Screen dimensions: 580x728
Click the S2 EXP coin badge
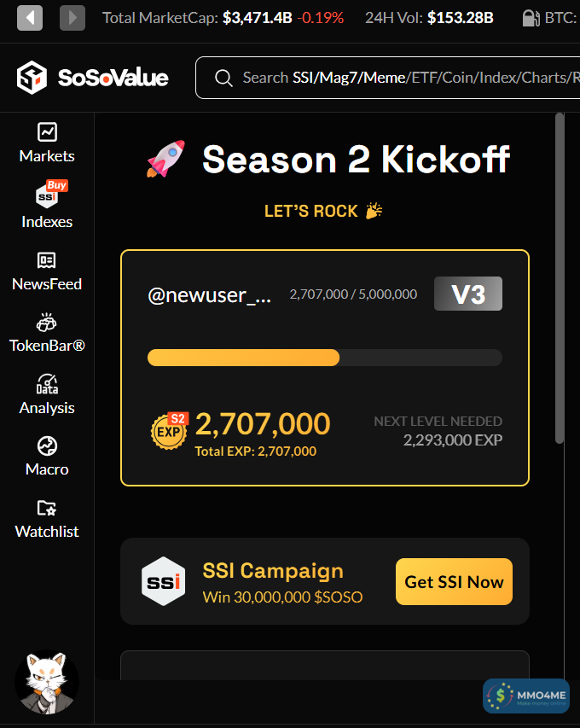(169, 430)
